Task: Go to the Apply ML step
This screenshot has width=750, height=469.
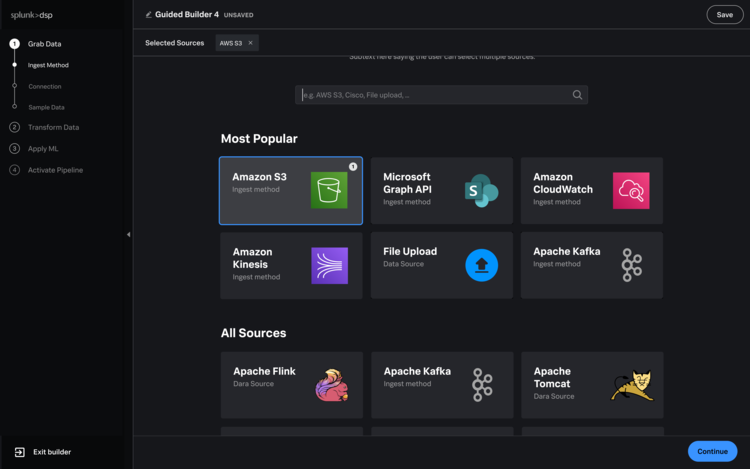Action: tap(43, 149)
